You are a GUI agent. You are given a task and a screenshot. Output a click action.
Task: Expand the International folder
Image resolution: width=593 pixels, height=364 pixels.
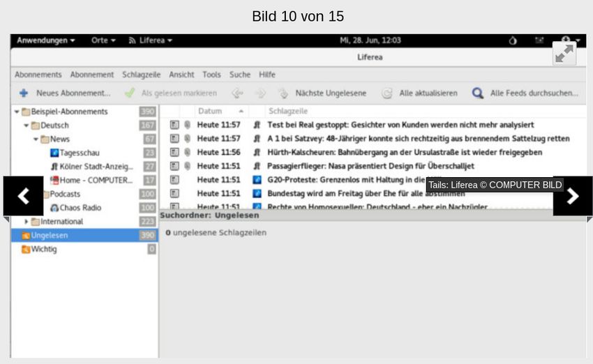(26, 222)
